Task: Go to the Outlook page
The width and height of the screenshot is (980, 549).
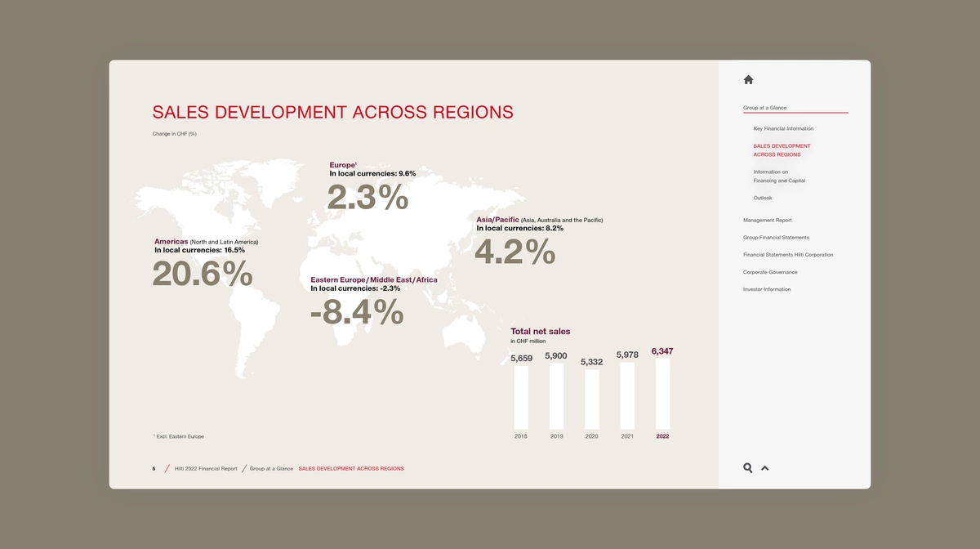Action: (763, 199)
